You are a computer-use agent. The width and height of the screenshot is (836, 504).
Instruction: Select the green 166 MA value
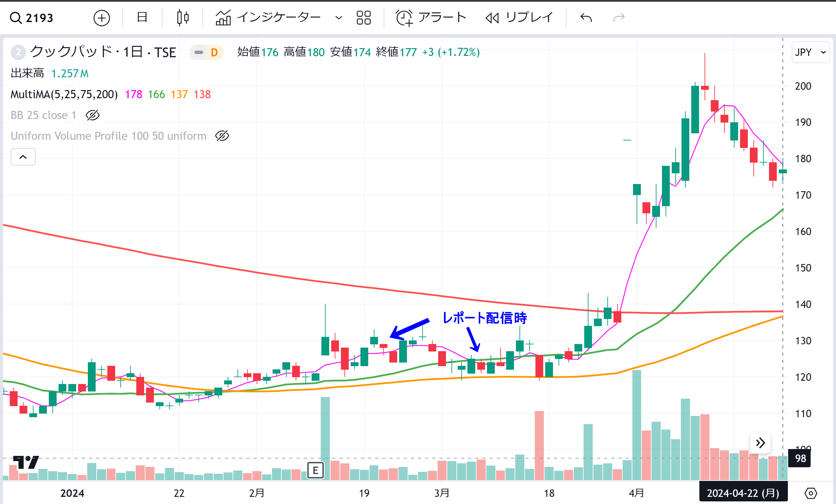point(156,94)
